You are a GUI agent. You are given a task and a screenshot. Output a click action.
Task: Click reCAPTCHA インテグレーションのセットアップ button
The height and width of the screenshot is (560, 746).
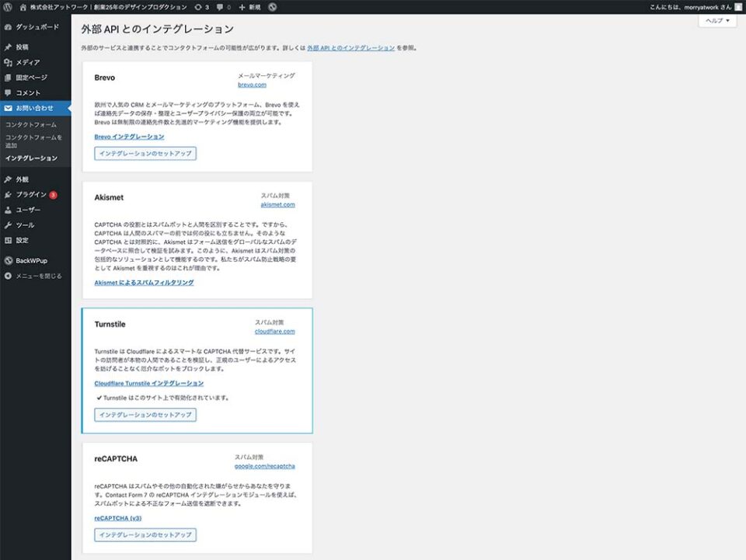pos(145,535)
